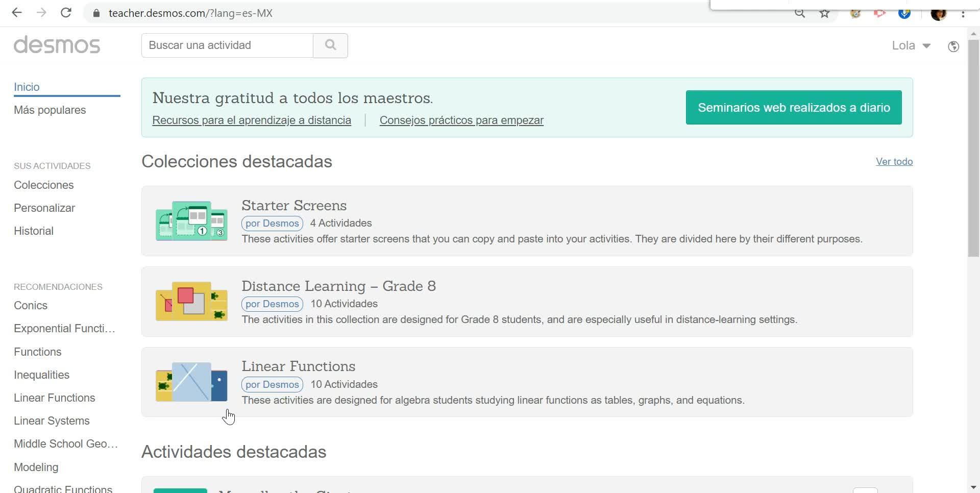Open Middle School Geometry recommendation
Viewport: 980px width, 493px height.
pos(66,444)
